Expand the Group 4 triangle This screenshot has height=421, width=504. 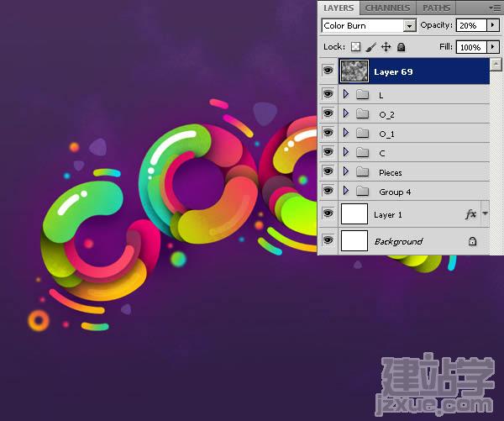pos(346,191)
